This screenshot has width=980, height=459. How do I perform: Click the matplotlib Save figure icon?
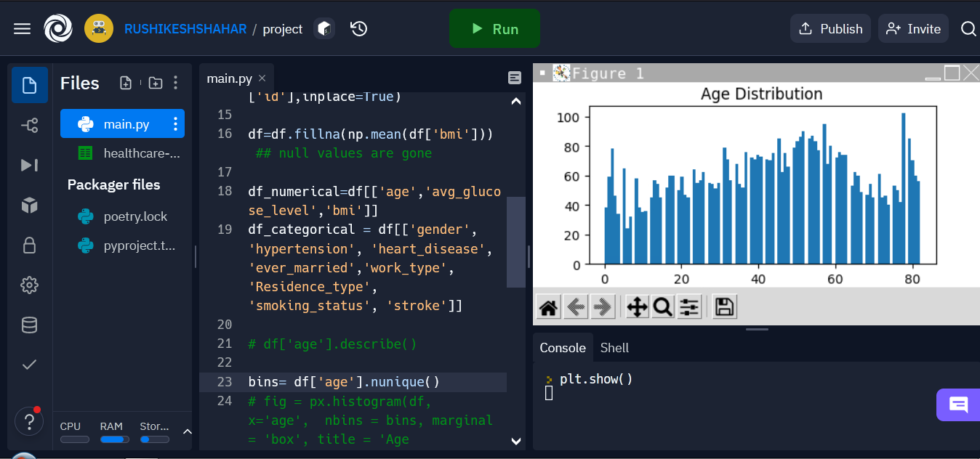tap(724, 307)
